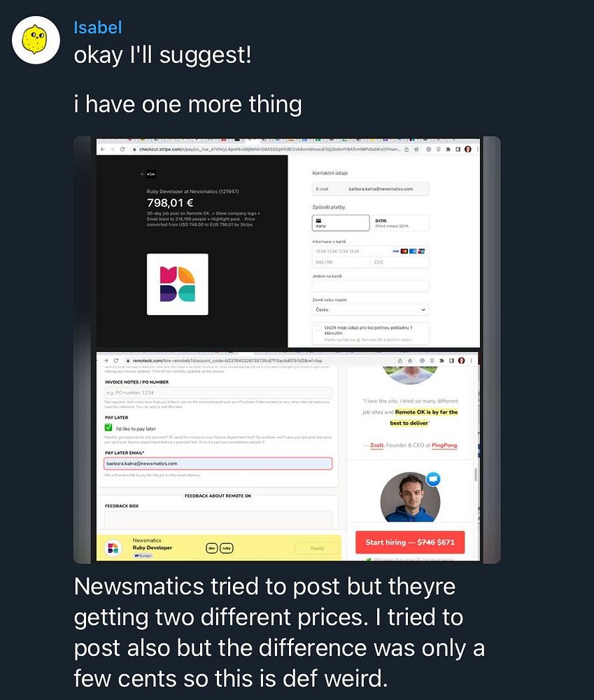Bookmark the Stripe checkout page with star
Image resolution: width=594 pixels, height=700 pixels.
pyautogui.click(x=416, y=150)
